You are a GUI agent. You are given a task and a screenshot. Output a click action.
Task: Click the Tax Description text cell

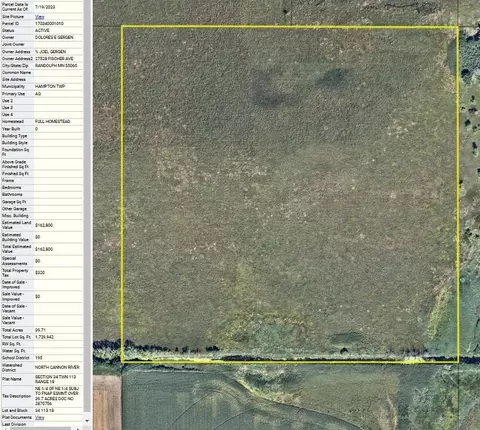pos(58,396)
